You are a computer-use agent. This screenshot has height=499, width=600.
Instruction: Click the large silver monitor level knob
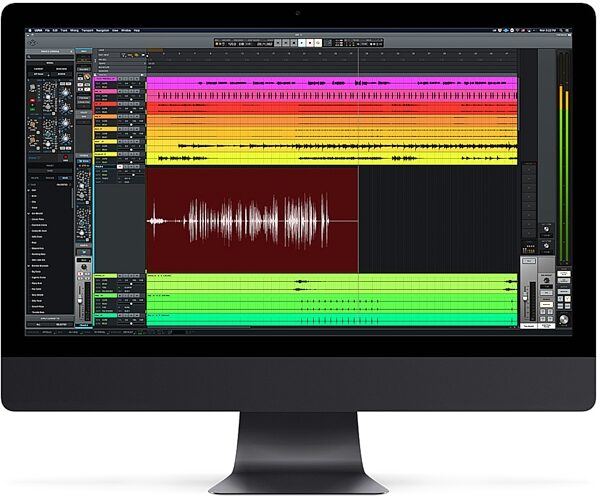coord(564,319)
